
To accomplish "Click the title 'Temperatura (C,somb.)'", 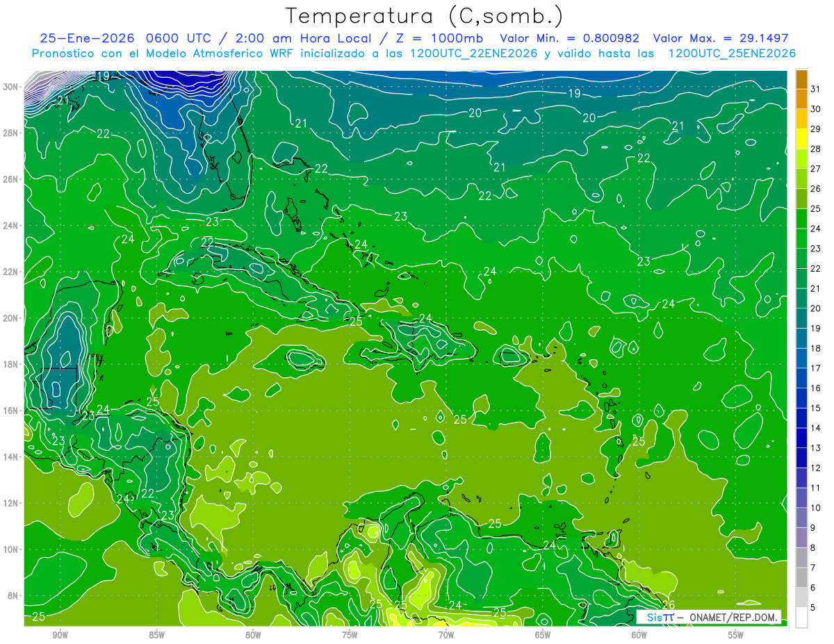I will 425,16.
